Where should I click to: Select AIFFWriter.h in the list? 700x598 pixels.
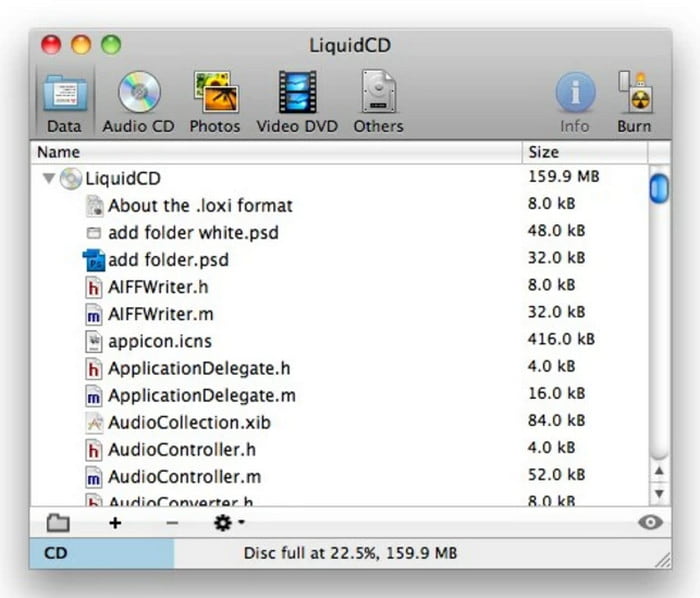pyautogui.click(x=339, y=287)
